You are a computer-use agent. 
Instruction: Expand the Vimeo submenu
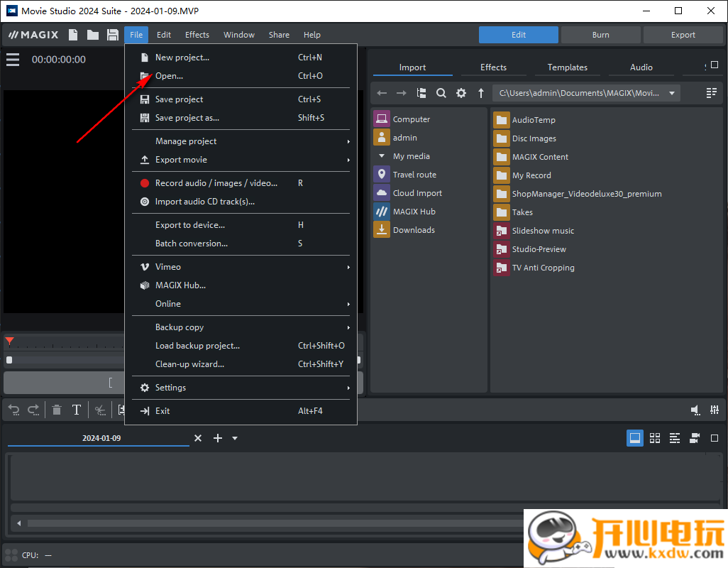tap(241, 266)
